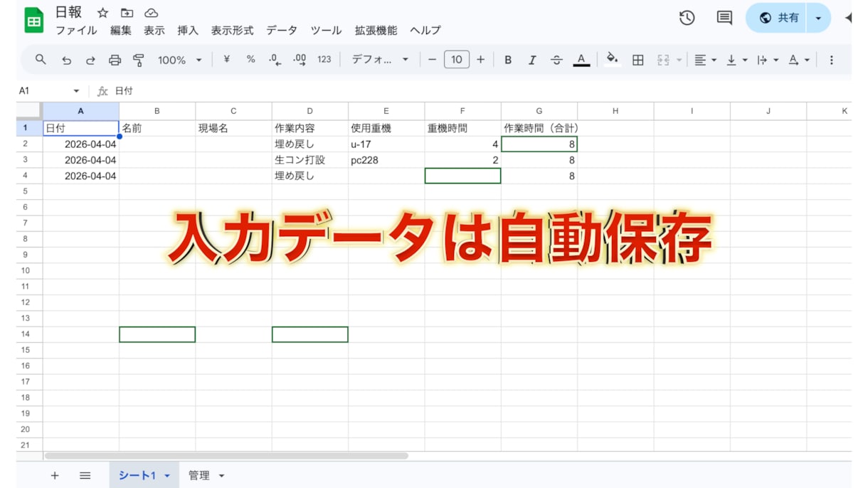This screenshot has height=488, width=868.
Task: Toggle strikethrough formatting
Action: coord(556,60)
